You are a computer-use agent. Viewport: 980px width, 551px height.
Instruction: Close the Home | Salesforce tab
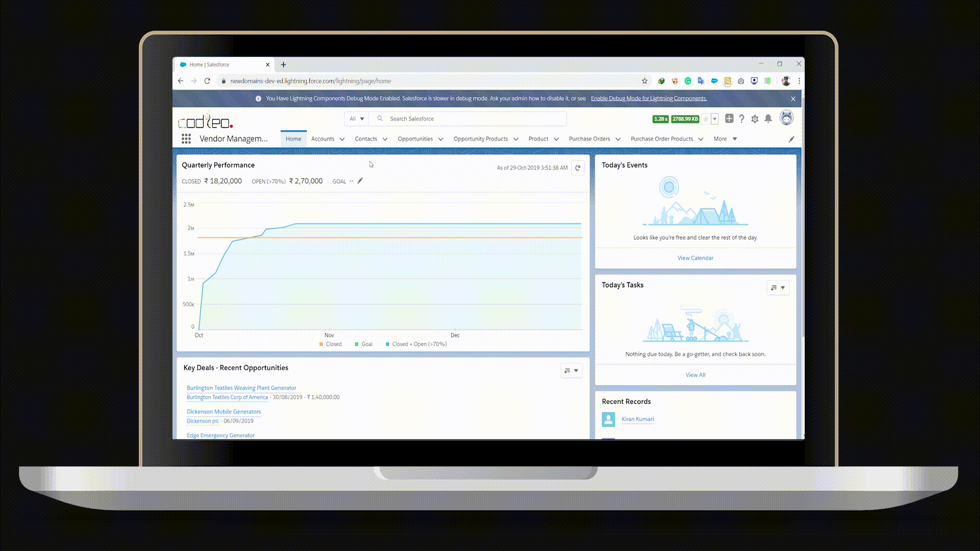[267, 65]
